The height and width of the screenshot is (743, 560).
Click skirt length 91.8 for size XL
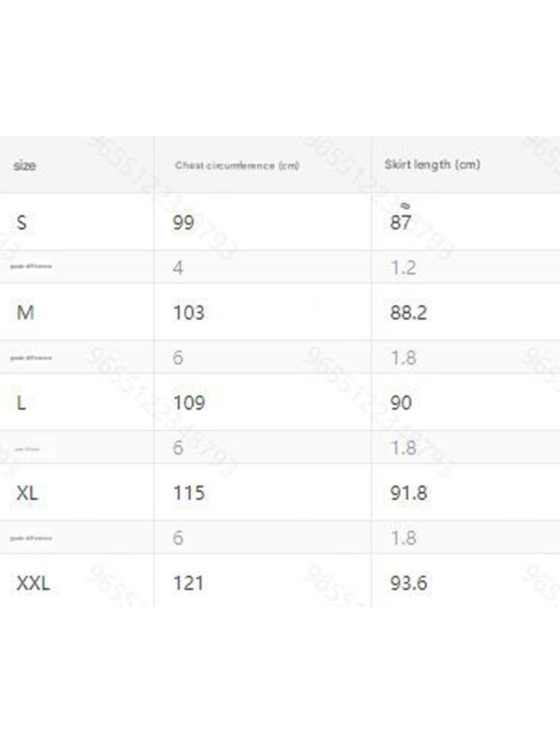point(408,493)
